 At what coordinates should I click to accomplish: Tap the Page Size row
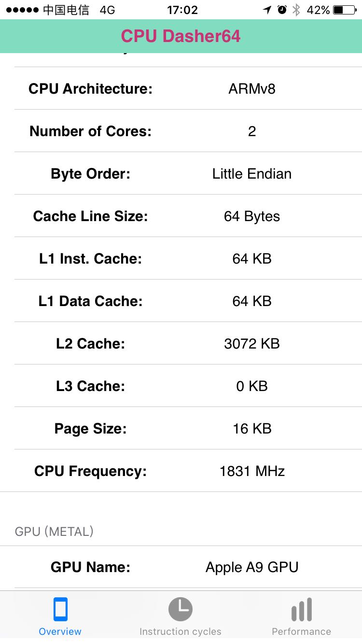[x=181, y=429]
